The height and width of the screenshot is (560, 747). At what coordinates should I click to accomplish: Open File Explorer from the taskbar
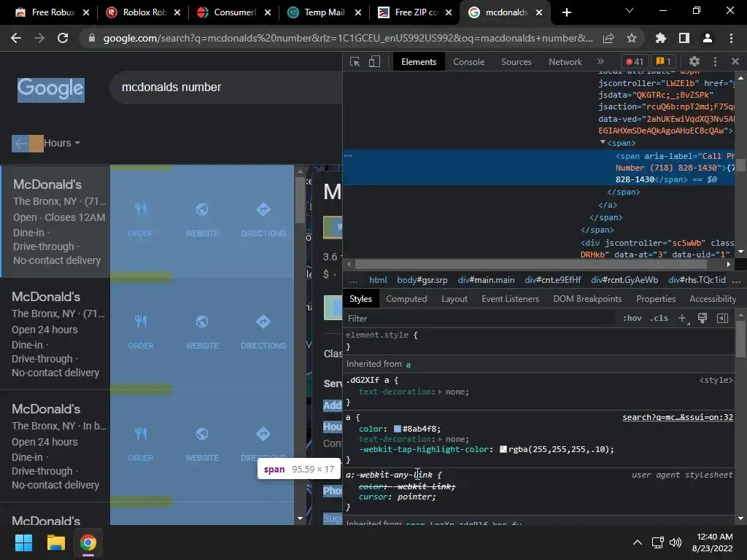point(55,542)
